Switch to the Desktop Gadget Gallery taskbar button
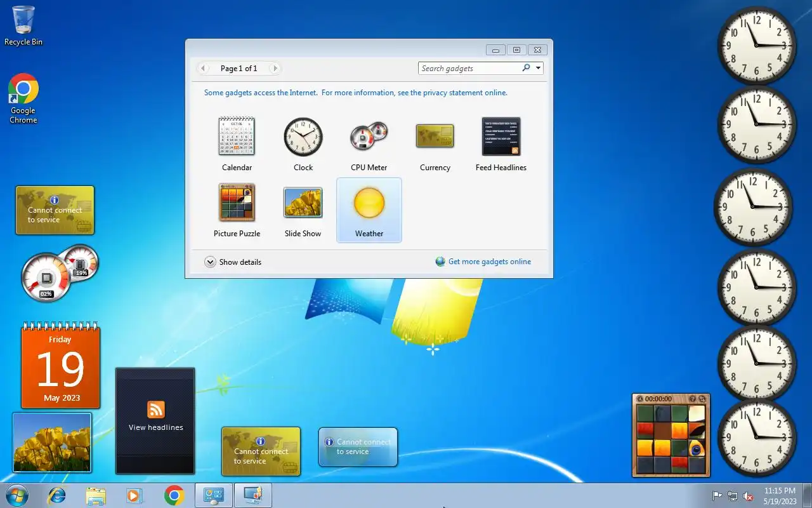Image resolution: width=812 pixels, height=508 pixels. coord(253,495)
